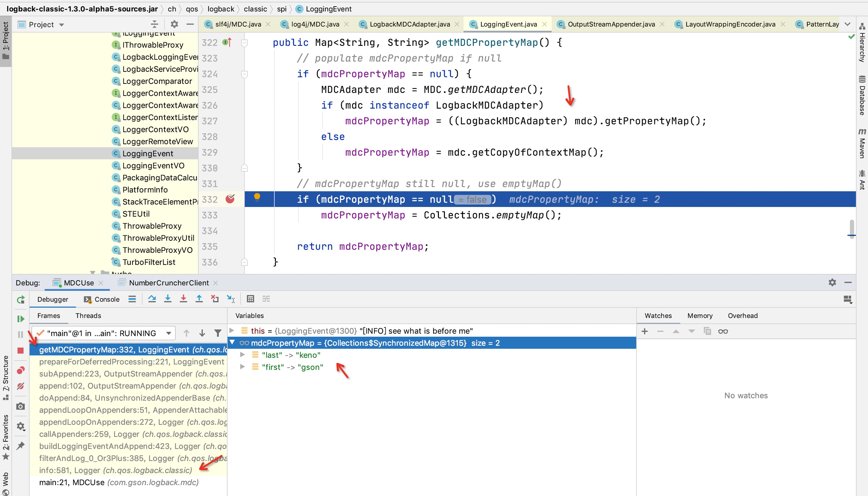Expand the 'this' LoggingEvent variable
The height and width of the screenshot is (496, 868).
(x=232, y=330)
